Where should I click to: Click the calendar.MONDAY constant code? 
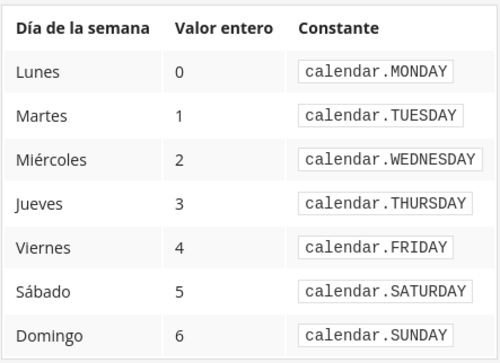coord(376,72)
